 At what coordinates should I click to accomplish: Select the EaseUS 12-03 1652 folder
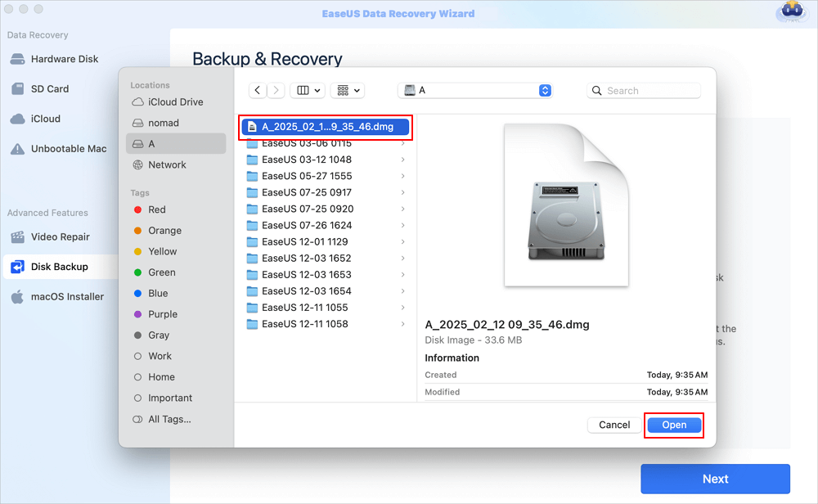326,259
